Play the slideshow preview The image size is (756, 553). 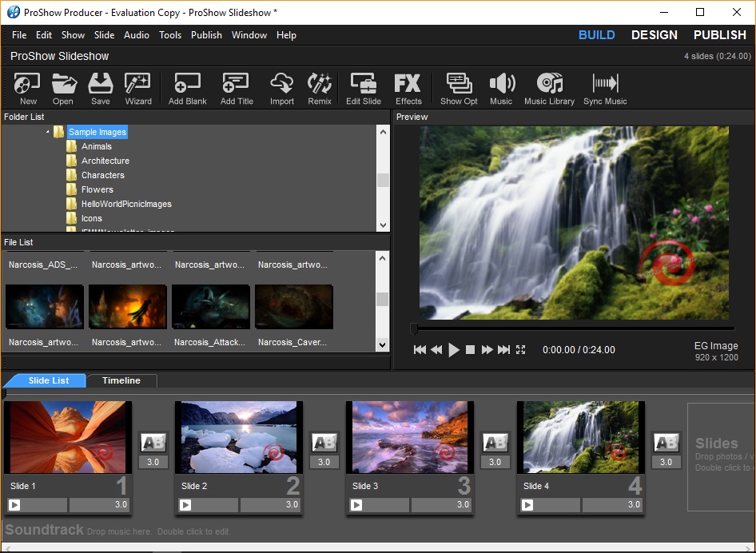click(454, 349)
